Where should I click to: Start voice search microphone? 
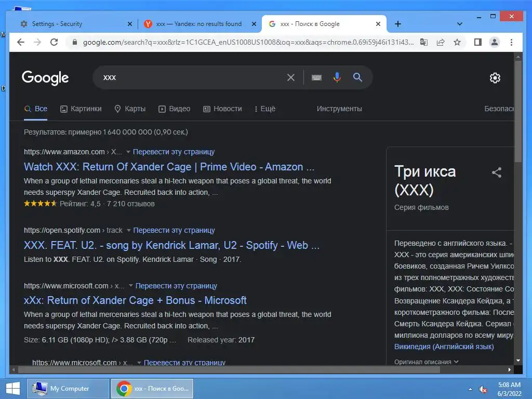[x=337, y=77]
